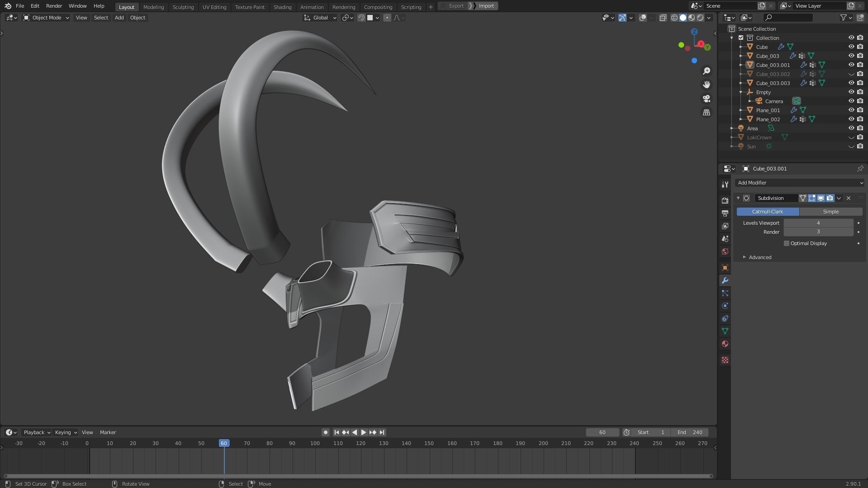This screenshot has height=488, width=868.
Task: Open the Playback dropdown in timeline
Action: [x=37, y=432]
